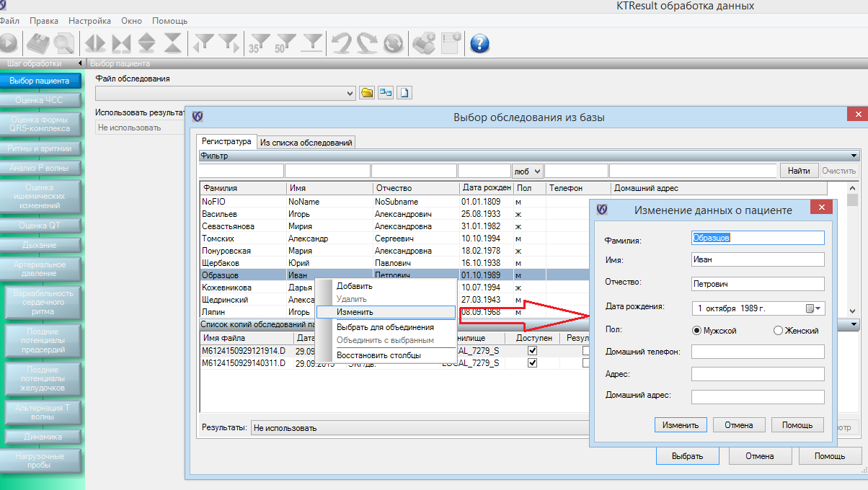Click the floppy disk save icon

37,43
